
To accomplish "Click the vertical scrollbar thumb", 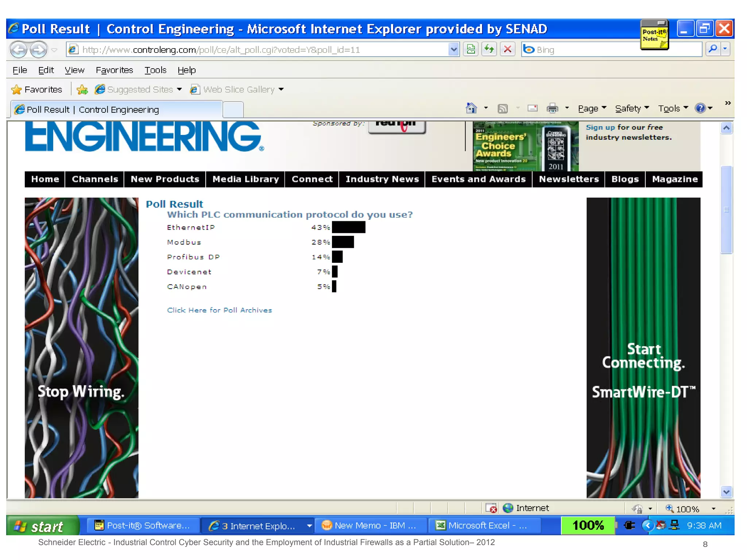I will coord(726,210).
